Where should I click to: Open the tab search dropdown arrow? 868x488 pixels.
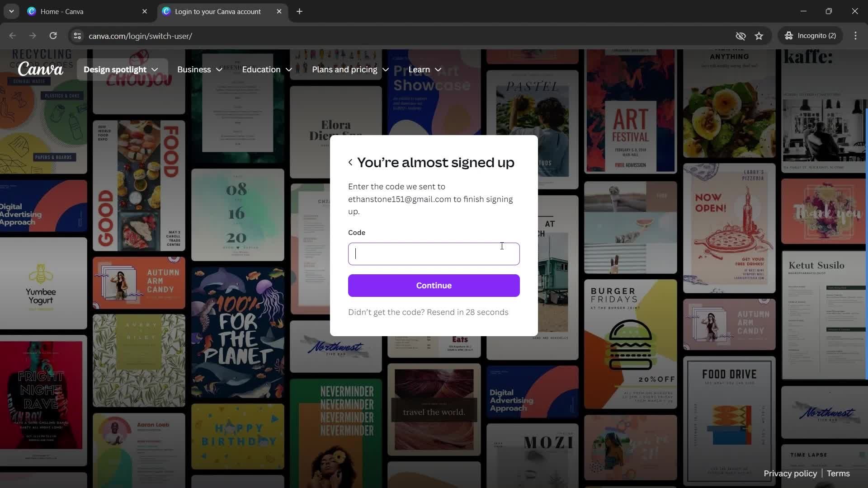11,11
